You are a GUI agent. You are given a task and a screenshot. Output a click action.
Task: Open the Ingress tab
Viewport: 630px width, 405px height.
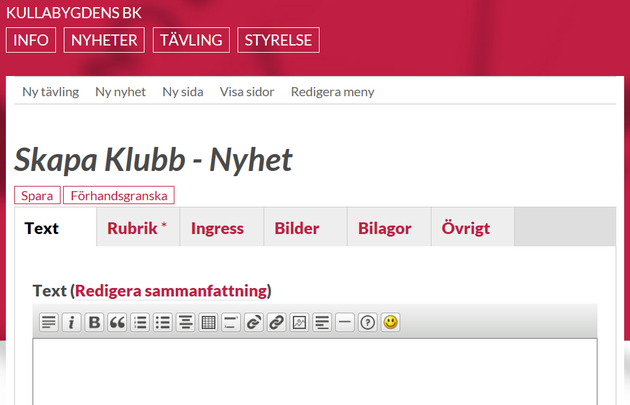click(217, 228)
